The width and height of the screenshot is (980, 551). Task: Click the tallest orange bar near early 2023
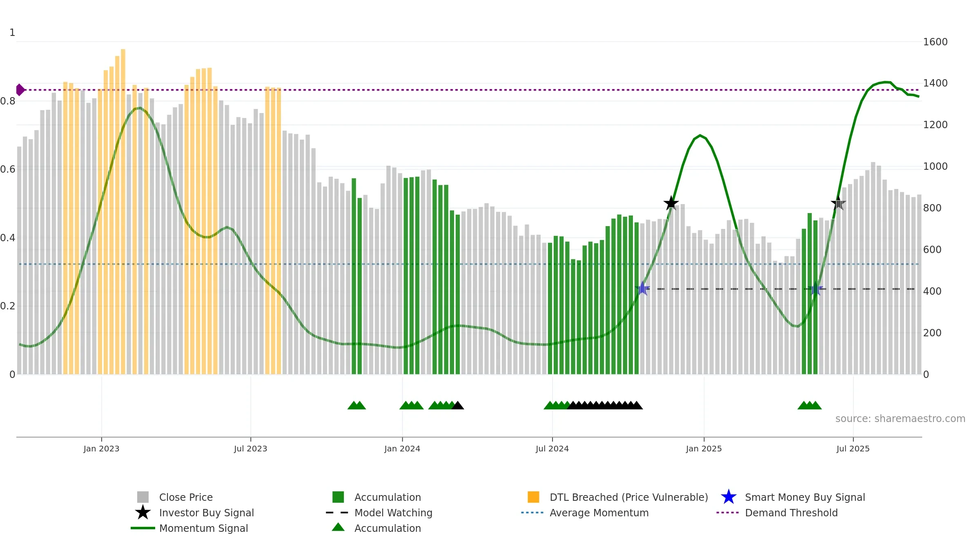(123, 212)
